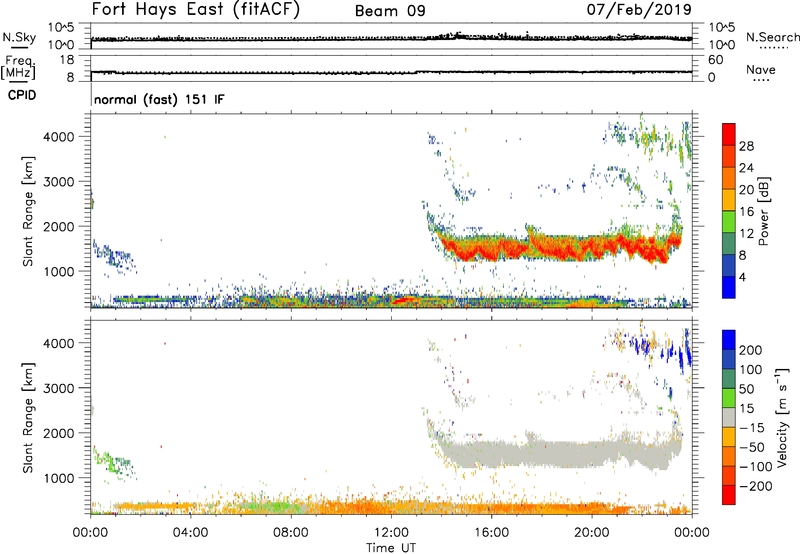Click the "normal (fast) 151 IF" mode text
This screenshot has width=800, height=554.
point(159,99)
